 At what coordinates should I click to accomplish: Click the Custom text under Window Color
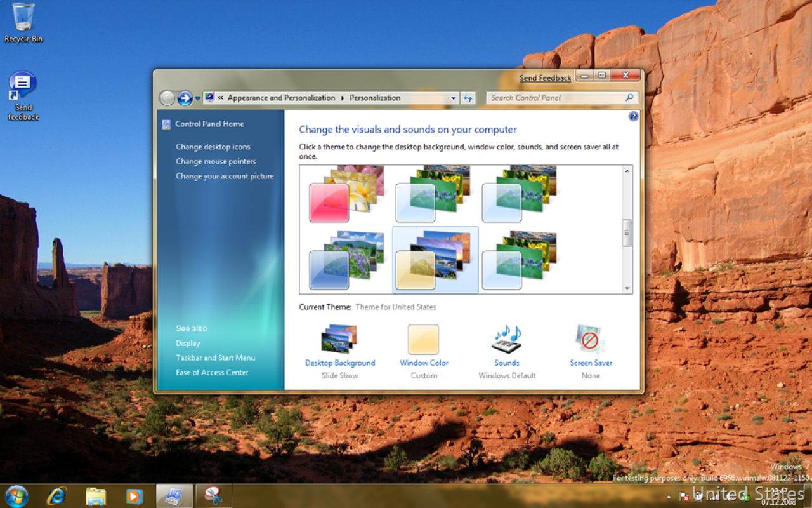click(424, 375)
